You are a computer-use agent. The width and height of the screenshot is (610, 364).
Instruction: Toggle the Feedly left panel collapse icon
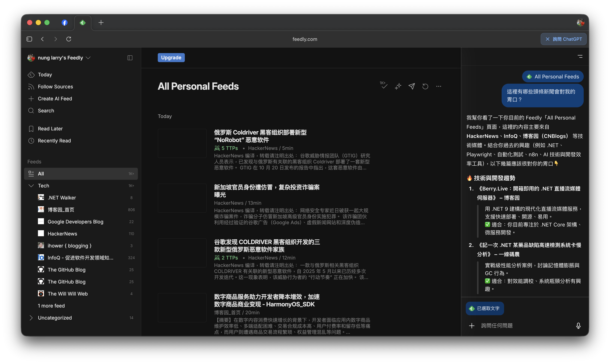[x=130, y=58]
